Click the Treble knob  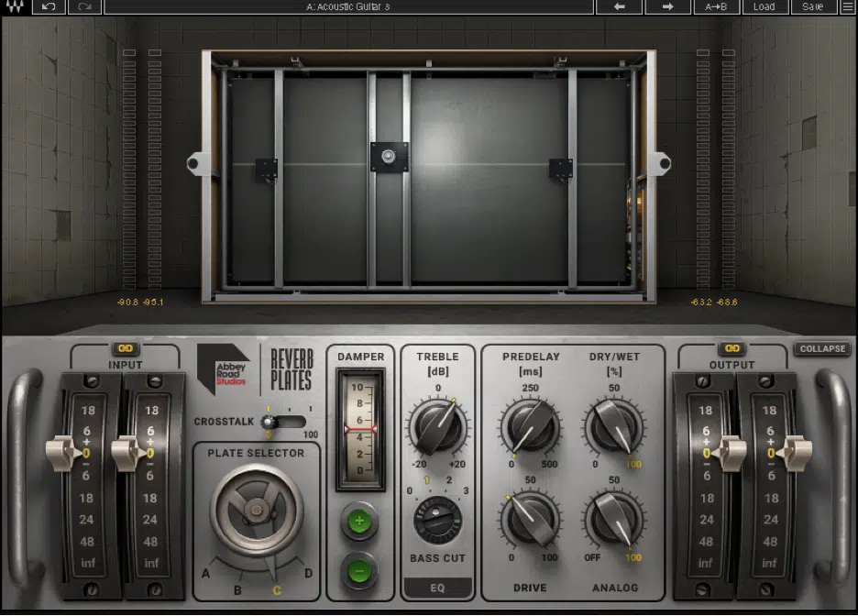[438, 427]
